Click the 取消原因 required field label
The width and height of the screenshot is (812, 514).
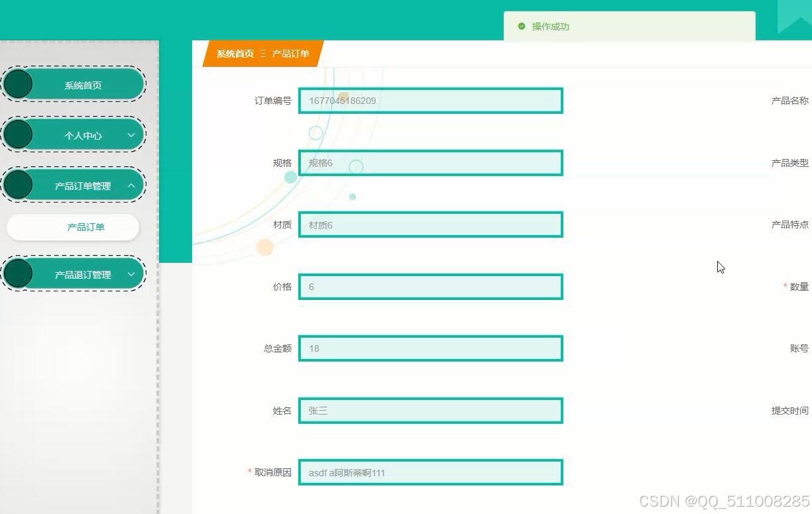click(270, 472)
